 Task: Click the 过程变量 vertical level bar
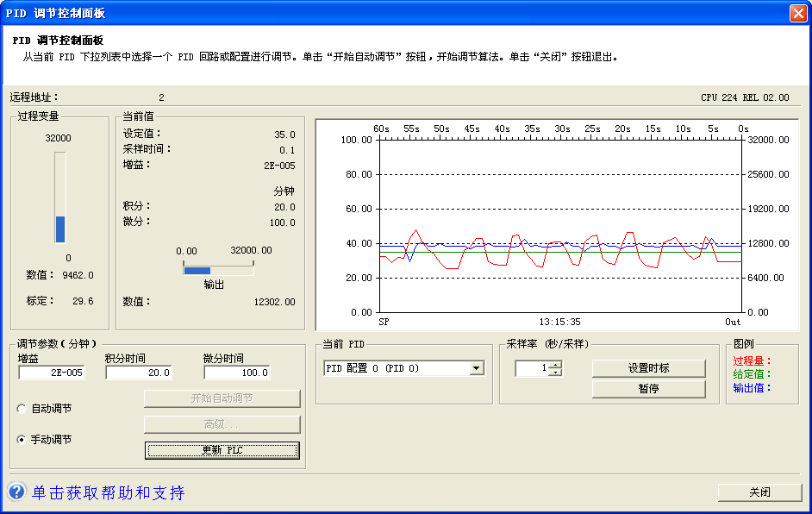point(60,197)
